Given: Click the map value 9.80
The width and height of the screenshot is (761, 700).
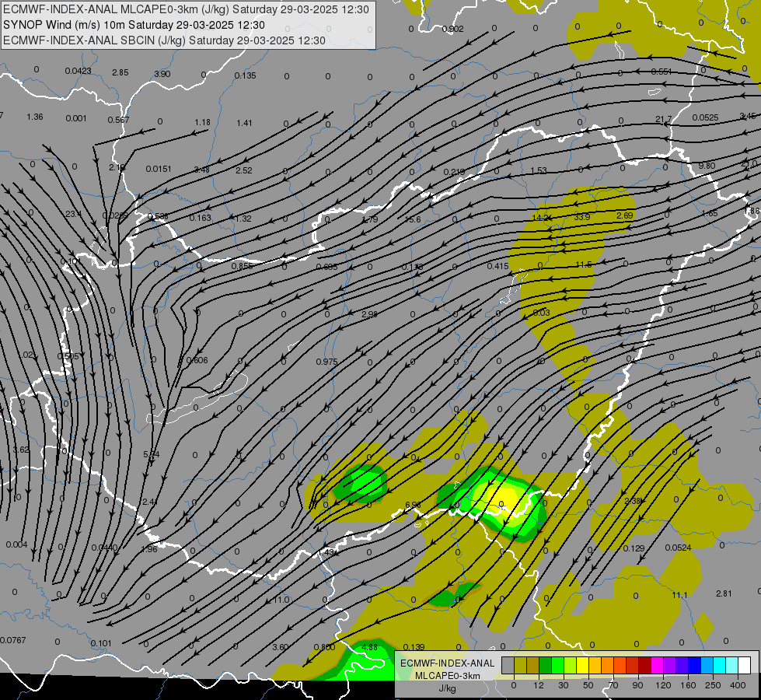Looking at the screenshot, I should point(707,166).
